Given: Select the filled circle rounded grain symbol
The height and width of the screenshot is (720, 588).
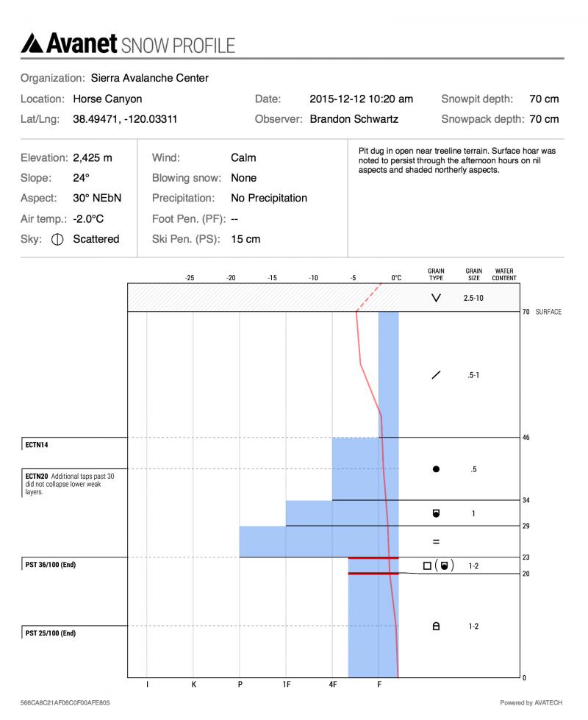Looking at the screenshot, I should click(x=436, y=469).
